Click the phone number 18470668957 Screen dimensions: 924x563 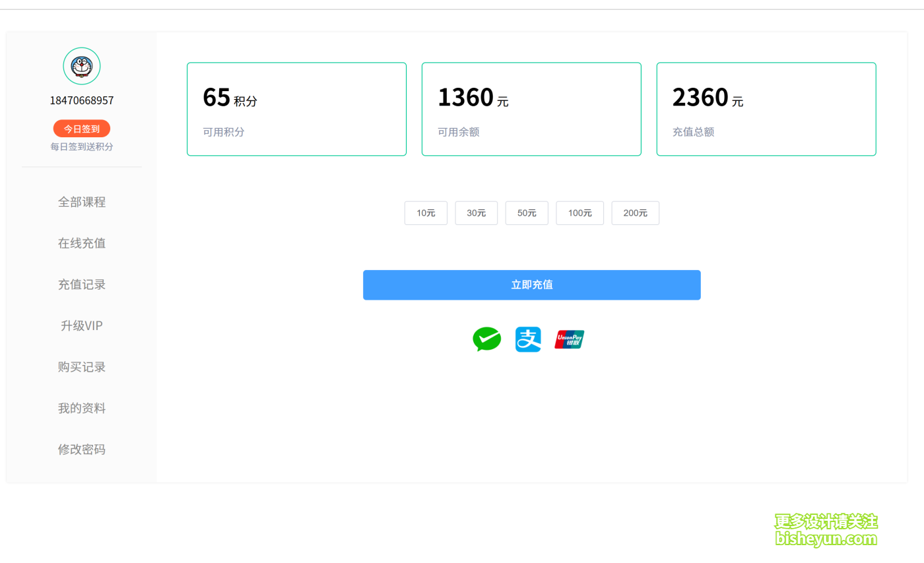click(x=82, y=100)
